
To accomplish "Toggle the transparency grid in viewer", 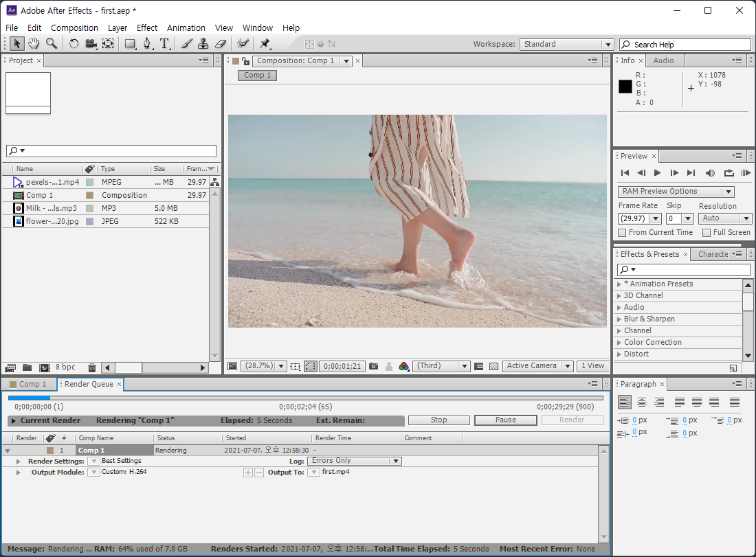I will [x=493, y=366].
